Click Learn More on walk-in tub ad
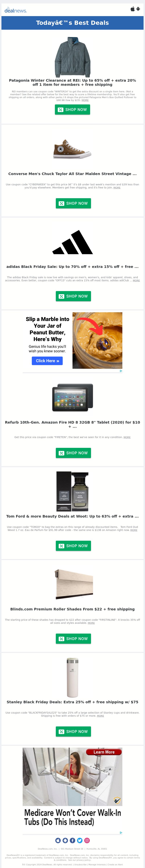This screenshot has width=145, height=868. (104, 752)
